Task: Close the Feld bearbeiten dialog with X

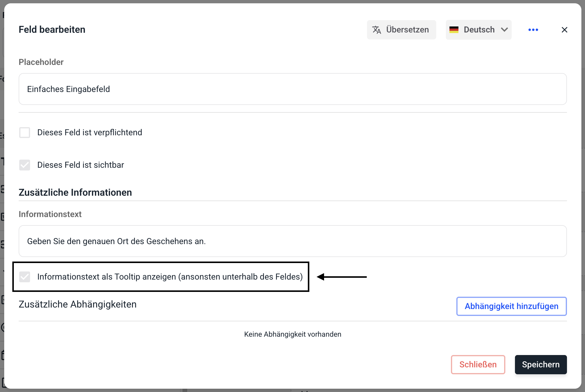Action: [x=564, y=30]
